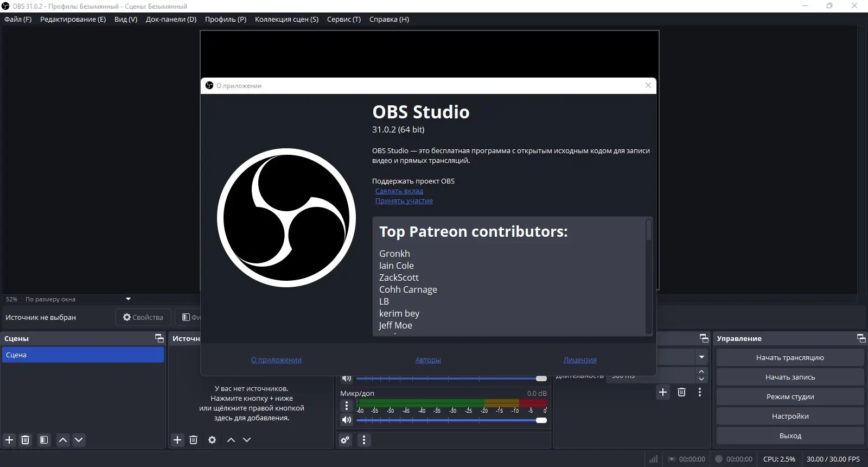Open the preview scale dropdown По размеру окна

click(x=78, y=299)
